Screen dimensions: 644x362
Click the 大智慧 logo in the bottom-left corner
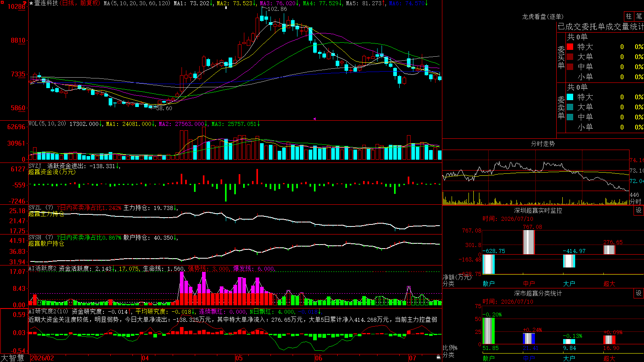[x=12, y=358]
